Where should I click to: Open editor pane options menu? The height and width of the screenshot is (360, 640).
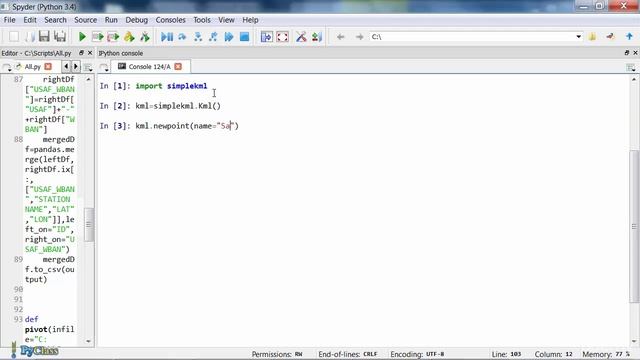[x=88, y=67]
